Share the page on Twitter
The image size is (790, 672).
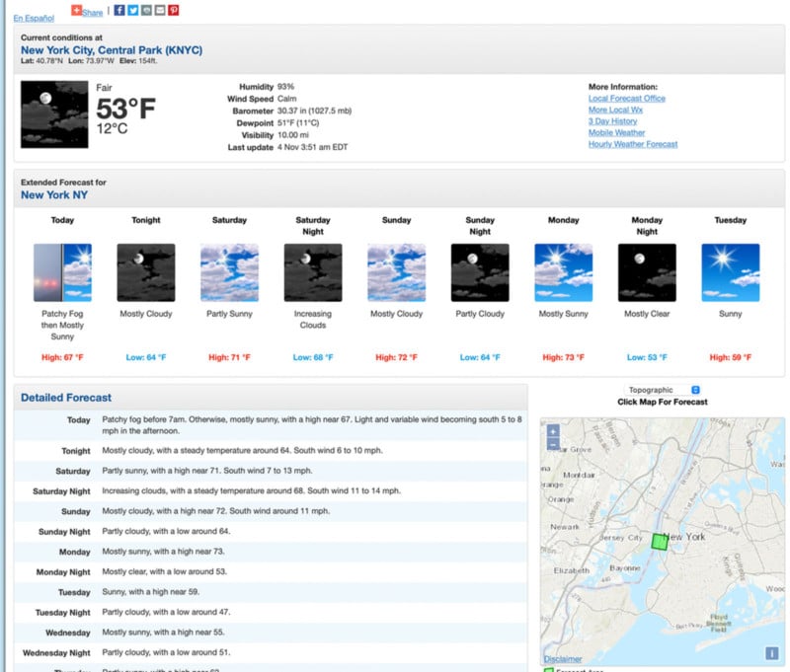pyautogui.click(x=133, y=10)
